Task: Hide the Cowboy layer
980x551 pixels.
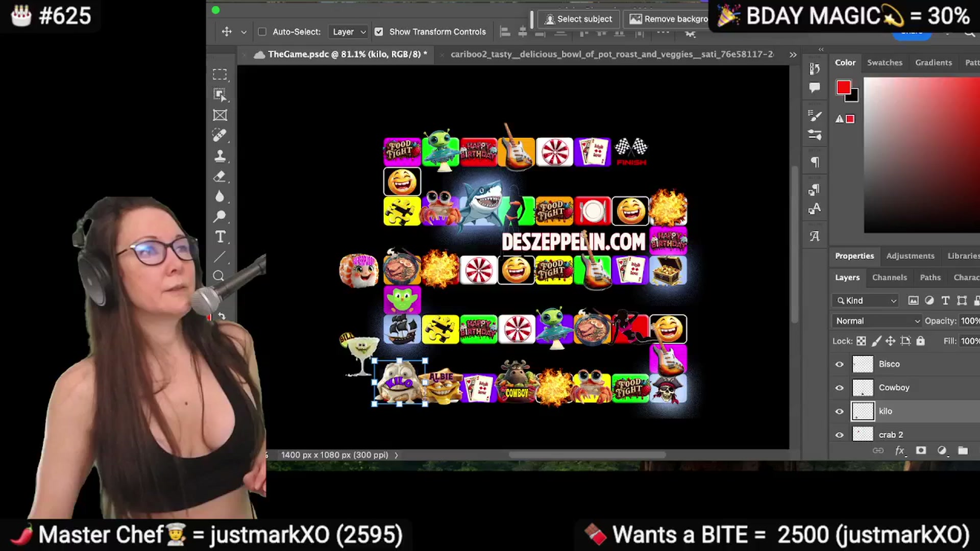Action: tap(840, 388)
